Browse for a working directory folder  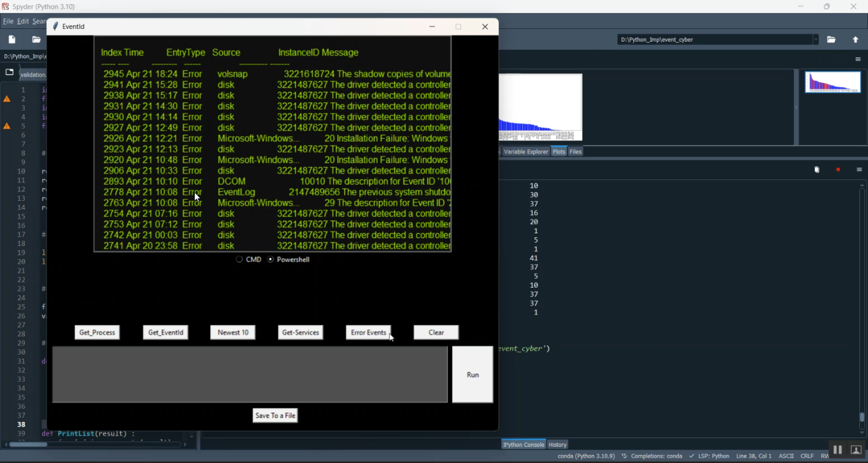click(x=832, y=39)
